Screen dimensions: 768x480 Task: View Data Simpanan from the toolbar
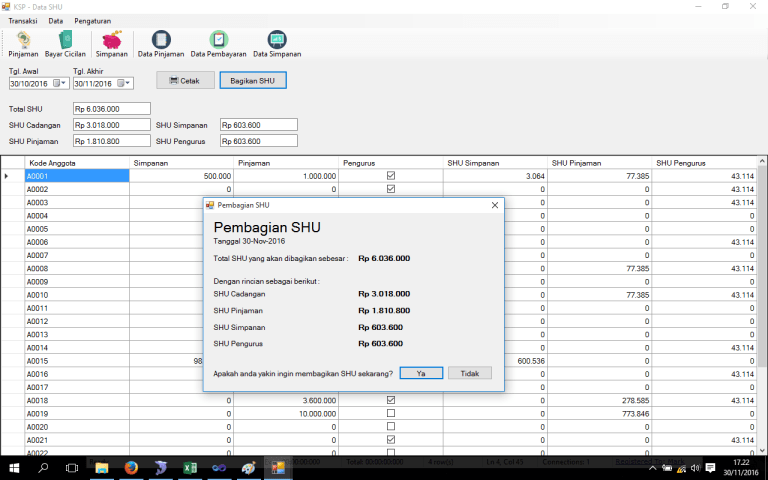tap(277, 44)
